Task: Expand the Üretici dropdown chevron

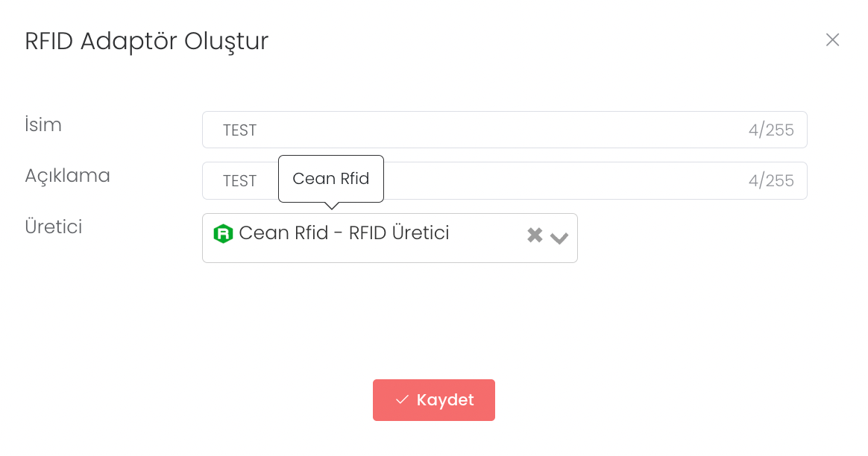Action: pos(559,238)
